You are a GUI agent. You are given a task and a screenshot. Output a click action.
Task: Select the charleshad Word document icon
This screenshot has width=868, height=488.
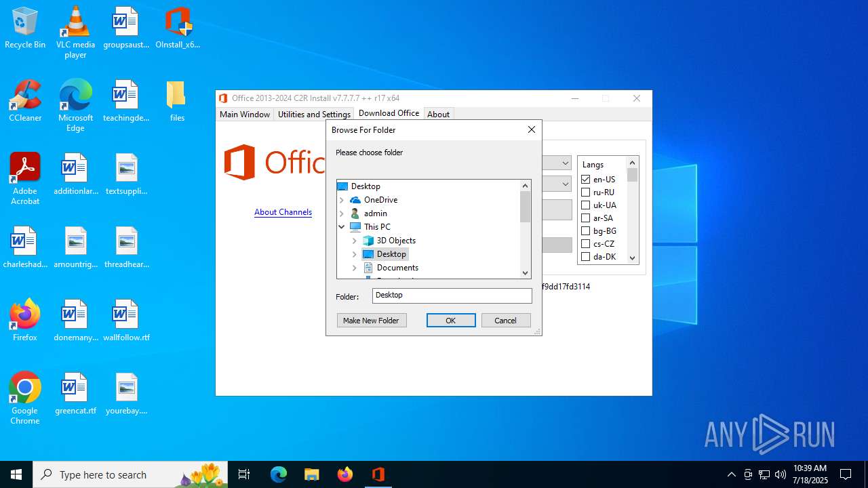point(25,247)
